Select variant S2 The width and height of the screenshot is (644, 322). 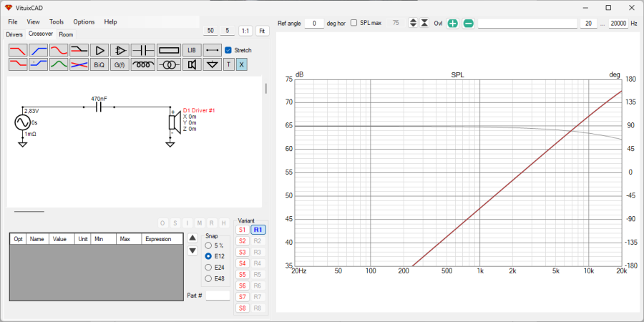click(x=243, y=241)
